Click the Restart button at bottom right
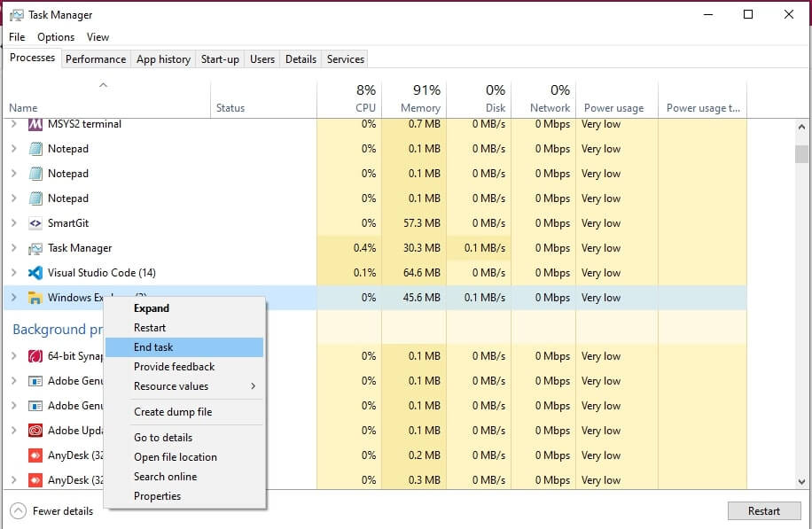Image resolution: width=812 pixels, height=529 pixels. point(764,511)
